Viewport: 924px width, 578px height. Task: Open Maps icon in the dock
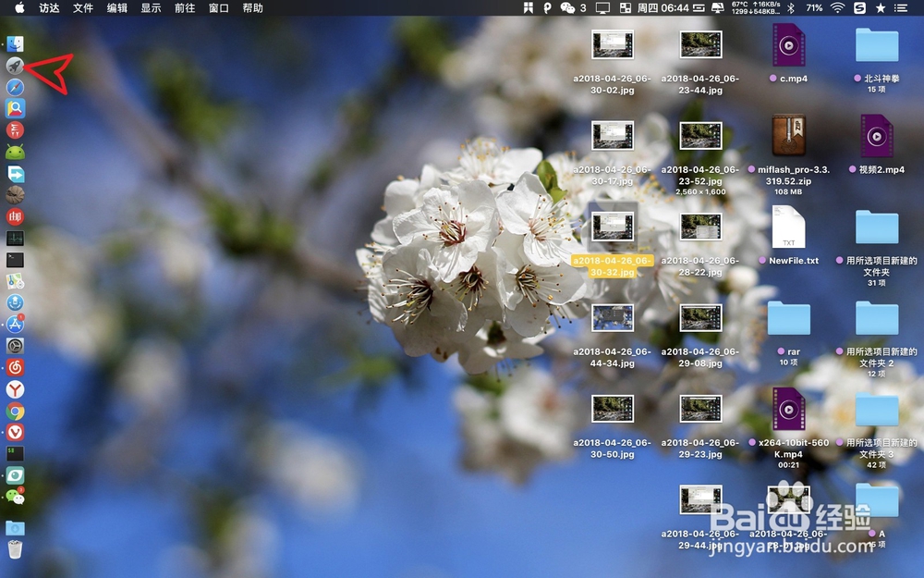click(x=16, y=281)
